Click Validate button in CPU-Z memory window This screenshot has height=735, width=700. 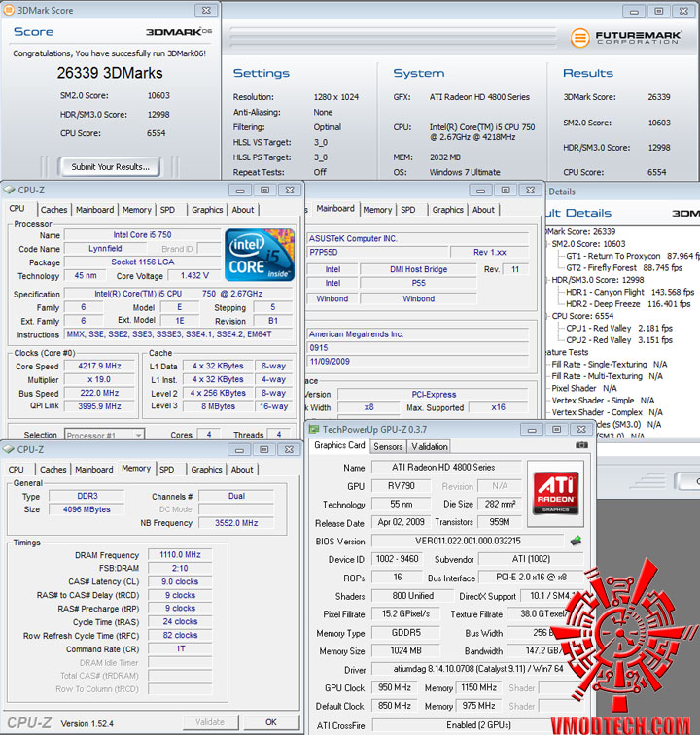[210, 722]
